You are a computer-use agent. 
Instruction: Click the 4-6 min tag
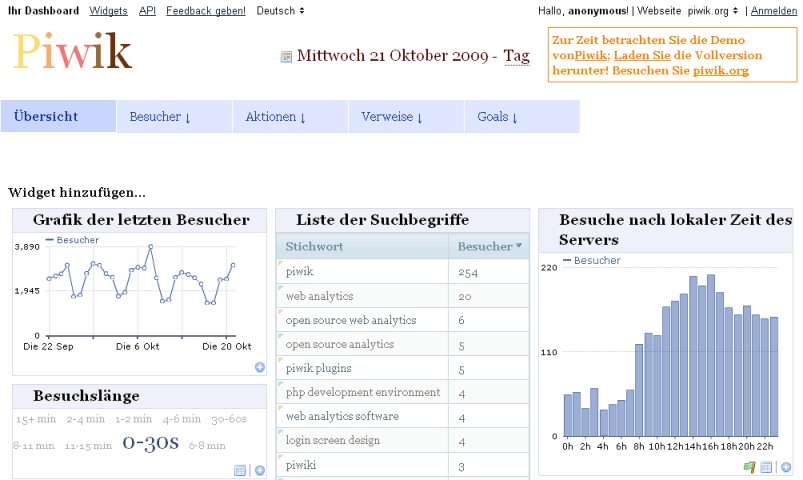(182, 419)
